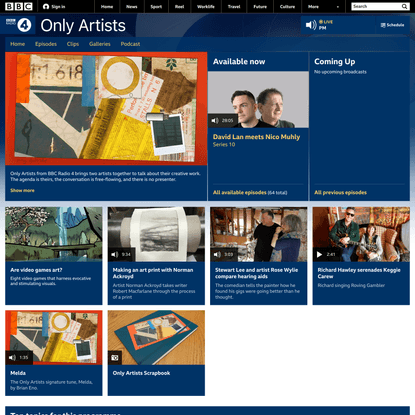The height and width of the screenshot is (415, 415).
Task: Play the Richard Hawley video clip
Action: (319, 254)
